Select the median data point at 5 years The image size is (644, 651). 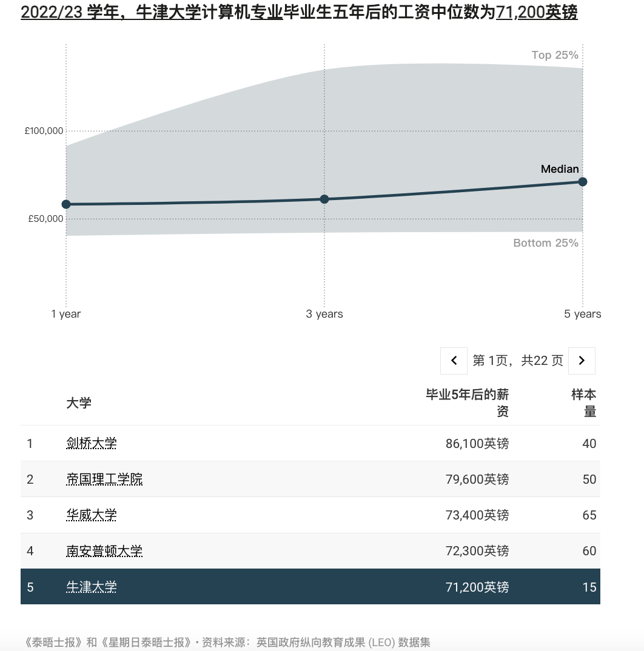click(583, 181)
